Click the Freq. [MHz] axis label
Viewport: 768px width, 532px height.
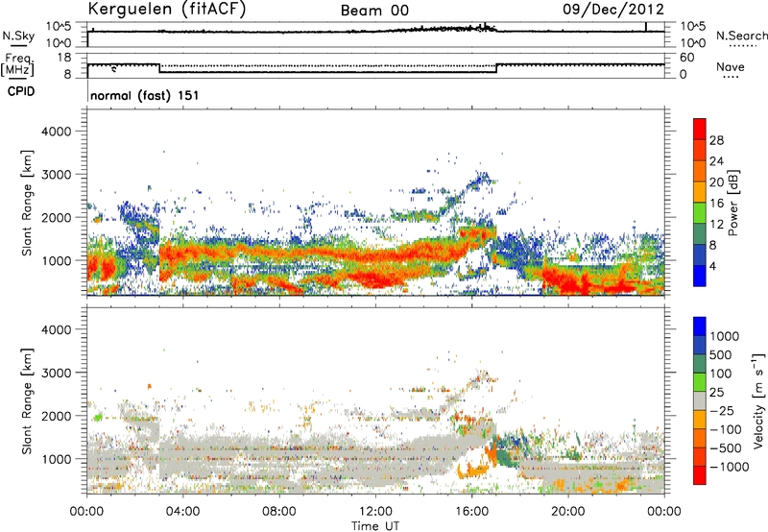pyautogui.click(x=18, y=64)
